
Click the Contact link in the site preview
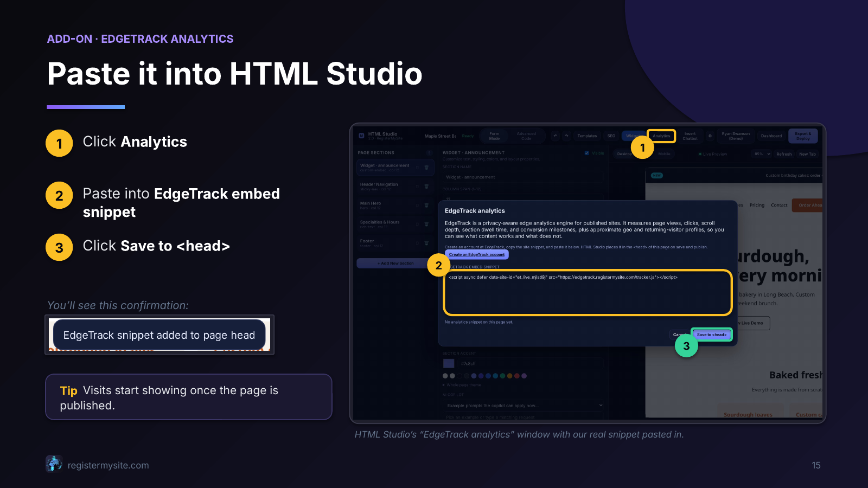(x=779, y=205)
